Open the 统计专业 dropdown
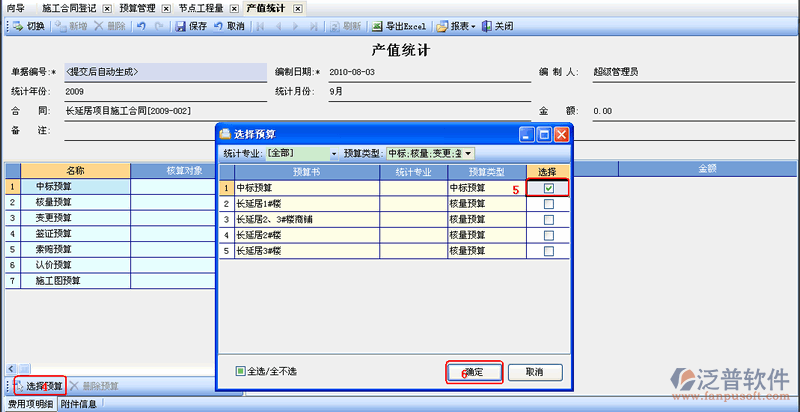Screen dimensions: 800x412 click(x=333, y=153)
